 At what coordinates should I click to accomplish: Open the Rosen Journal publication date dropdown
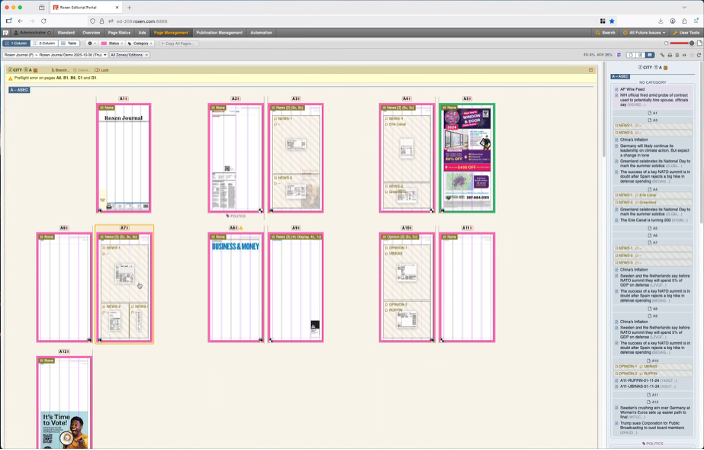(55, 55)
